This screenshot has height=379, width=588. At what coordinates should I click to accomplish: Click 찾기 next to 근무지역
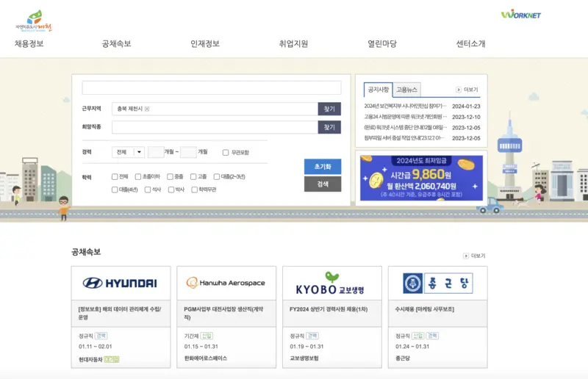329,109
